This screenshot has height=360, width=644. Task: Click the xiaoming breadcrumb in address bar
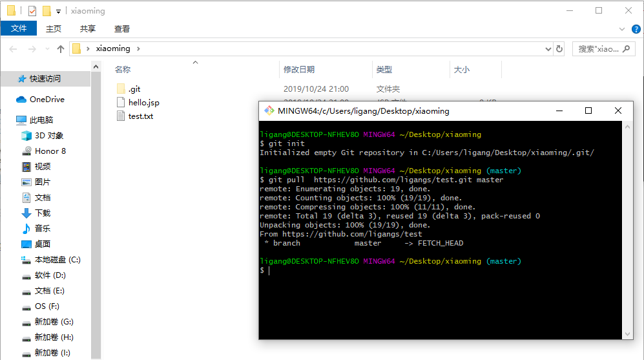[x=113, y=48]
